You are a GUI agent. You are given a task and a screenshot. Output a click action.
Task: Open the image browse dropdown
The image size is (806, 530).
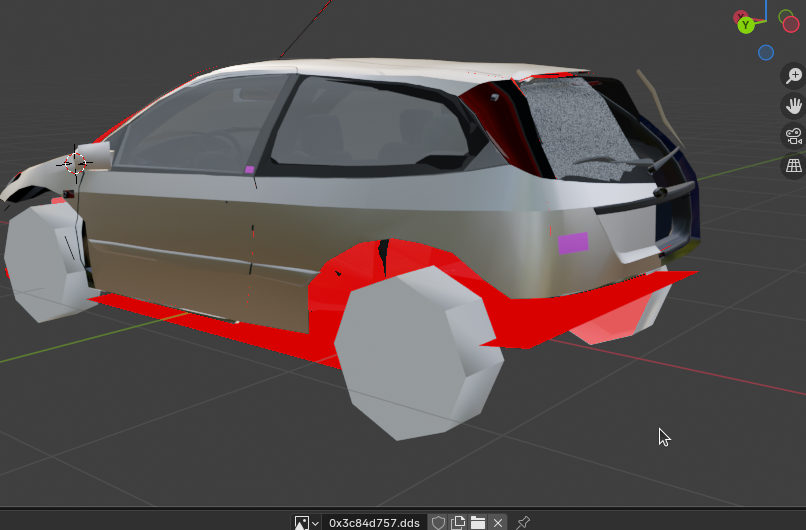[x=306, y=522]
